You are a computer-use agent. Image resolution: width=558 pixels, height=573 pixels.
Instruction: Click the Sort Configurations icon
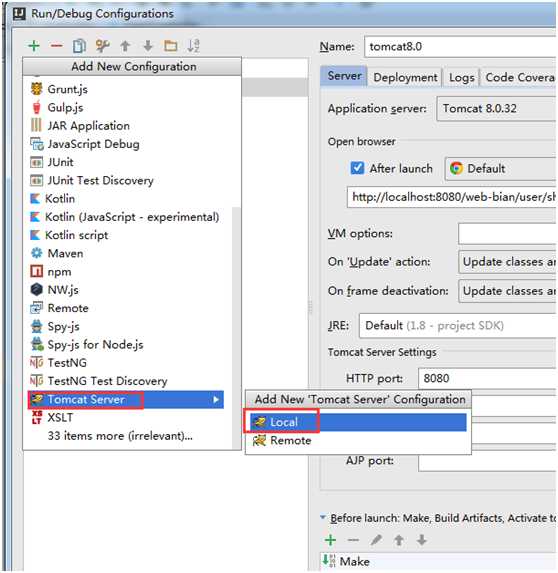193,46
